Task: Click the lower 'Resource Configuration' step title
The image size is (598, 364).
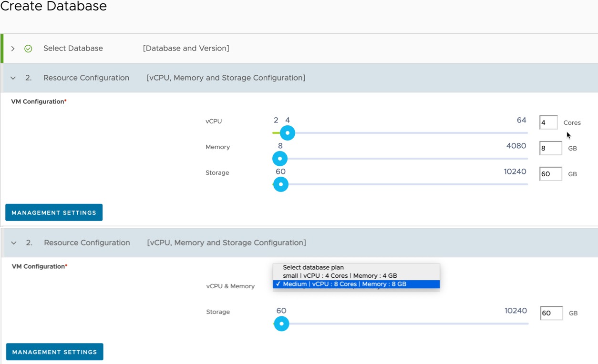Action: (87, 243)
